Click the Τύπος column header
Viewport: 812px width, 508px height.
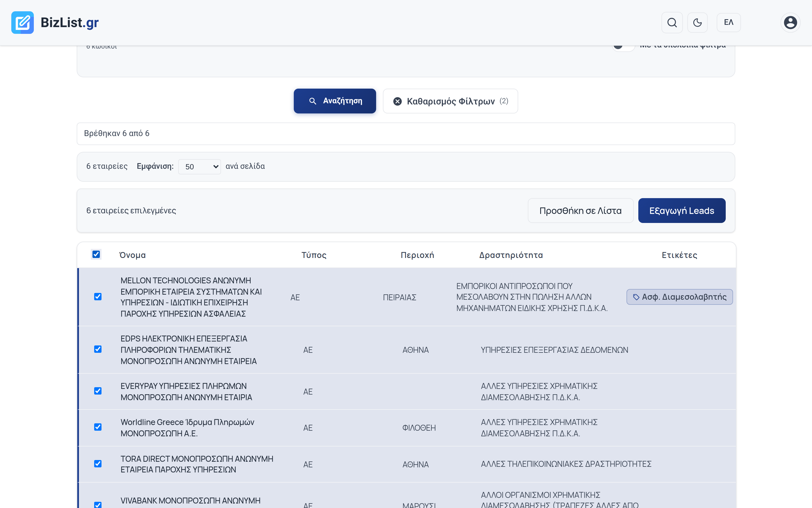314,255
